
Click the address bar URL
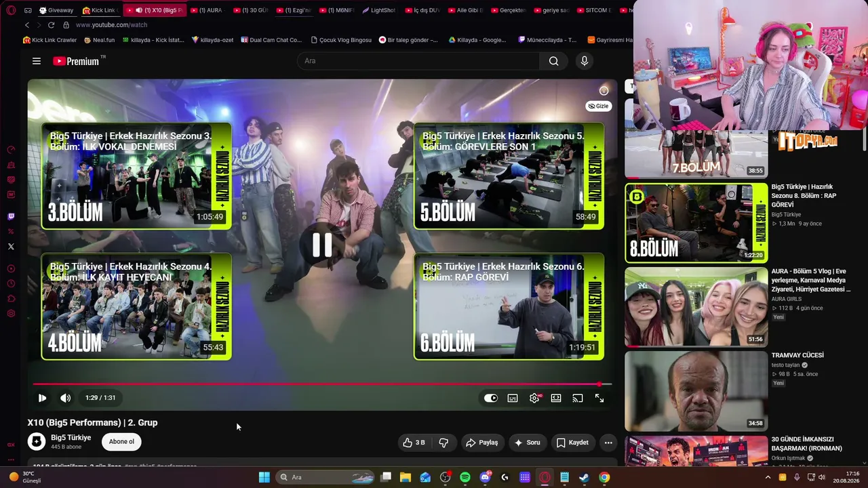pos(111,25)
